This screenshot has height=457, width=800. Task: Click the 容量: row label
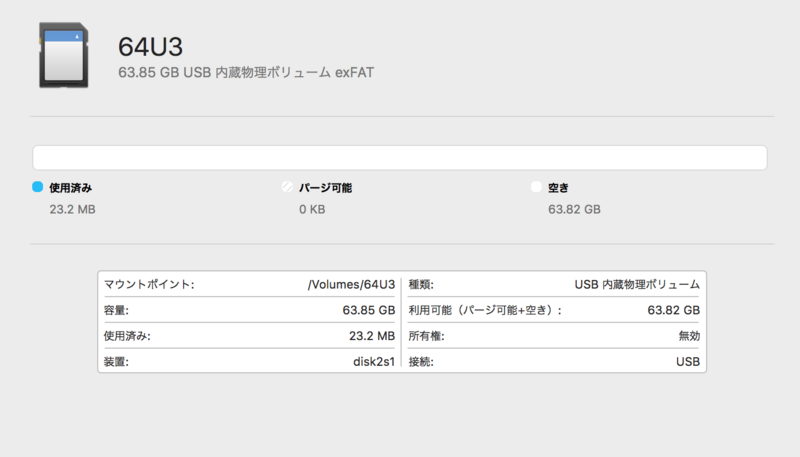116,310
